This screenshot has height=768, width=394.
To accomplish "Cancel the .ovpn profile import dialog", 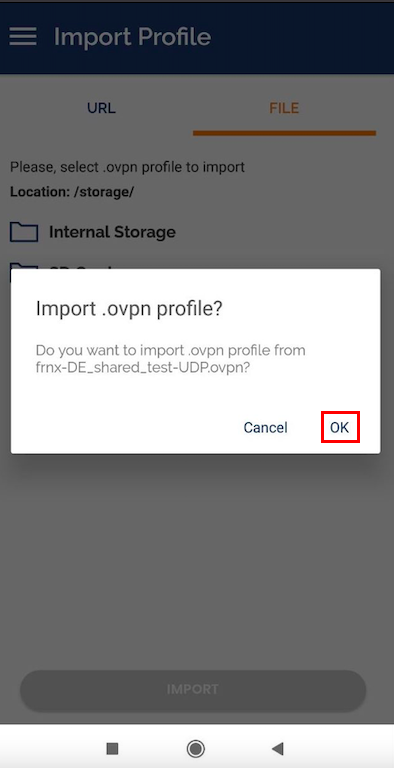I will [x=266, y=428].
